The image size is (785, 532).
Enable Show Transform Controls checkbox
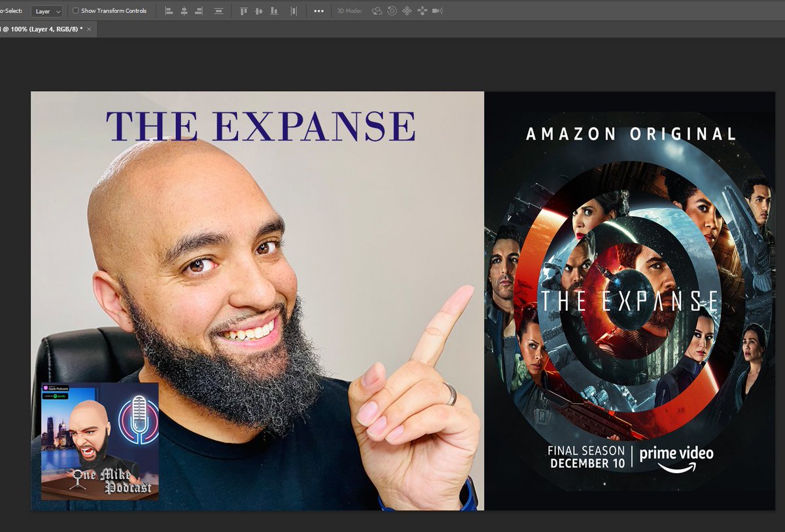pyautogui.click(x=75, y=11)
